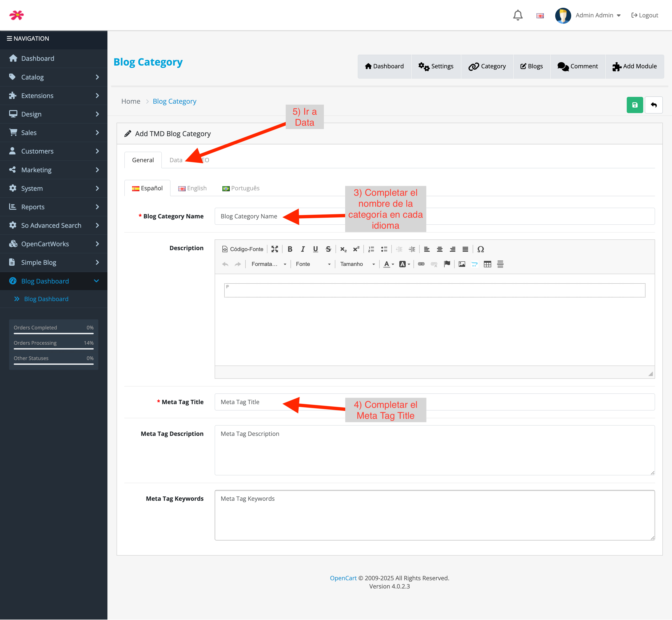
Task: Insert a bulleted list
Action: [384, 249]
